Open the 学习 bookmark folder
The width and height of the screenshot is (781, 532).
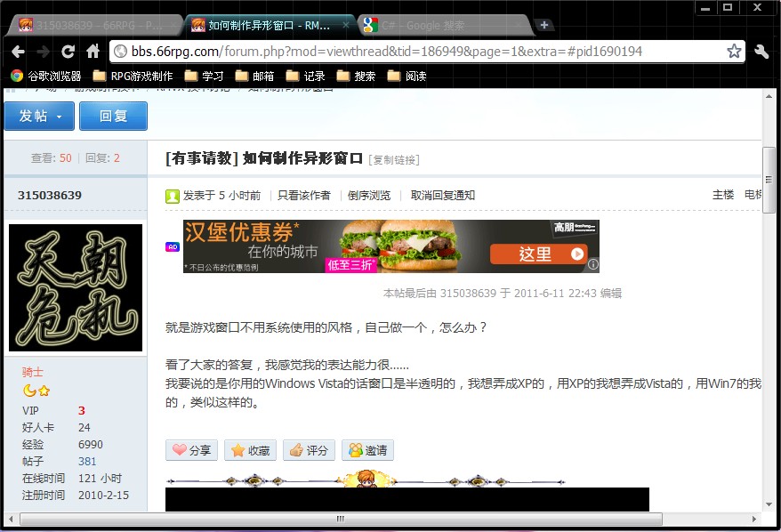point(205,77)
